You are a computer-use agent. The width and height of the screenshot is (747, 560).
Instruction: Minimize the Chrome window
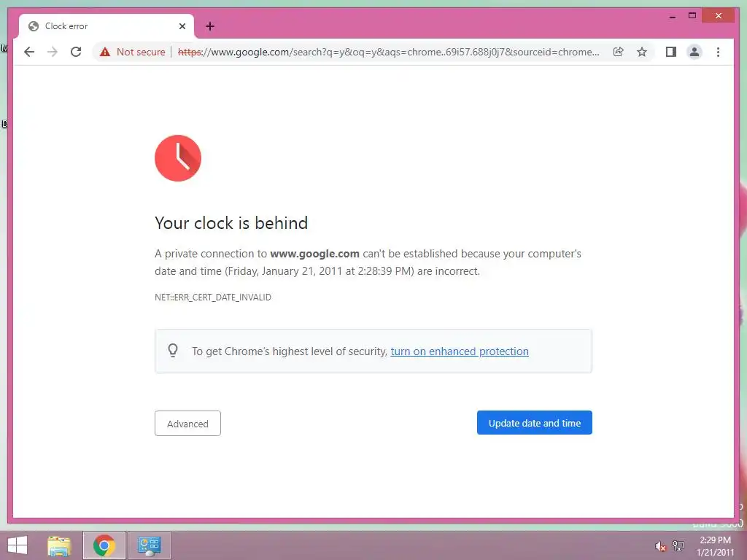(x=673, y=16)
